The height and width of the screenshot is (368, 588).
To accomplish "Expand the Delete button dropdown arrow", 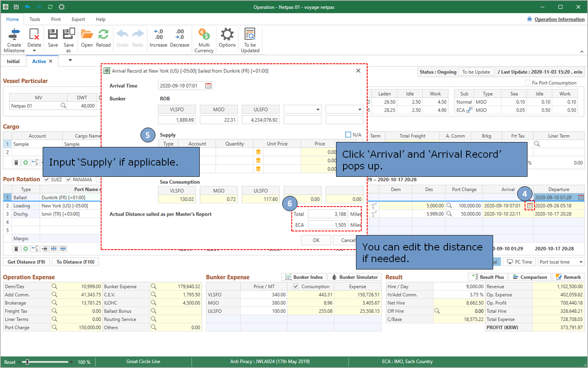I will pos(34,51).
